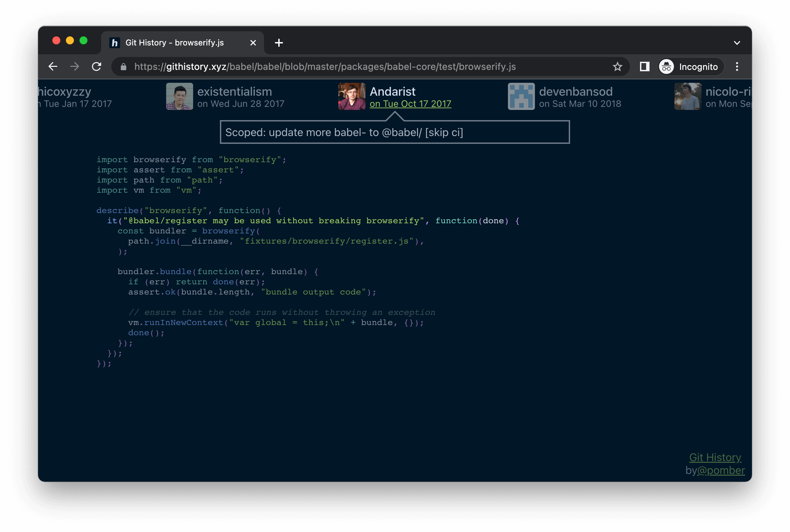
Task: Expand the tab search chevron
Action: coord(737,43)
